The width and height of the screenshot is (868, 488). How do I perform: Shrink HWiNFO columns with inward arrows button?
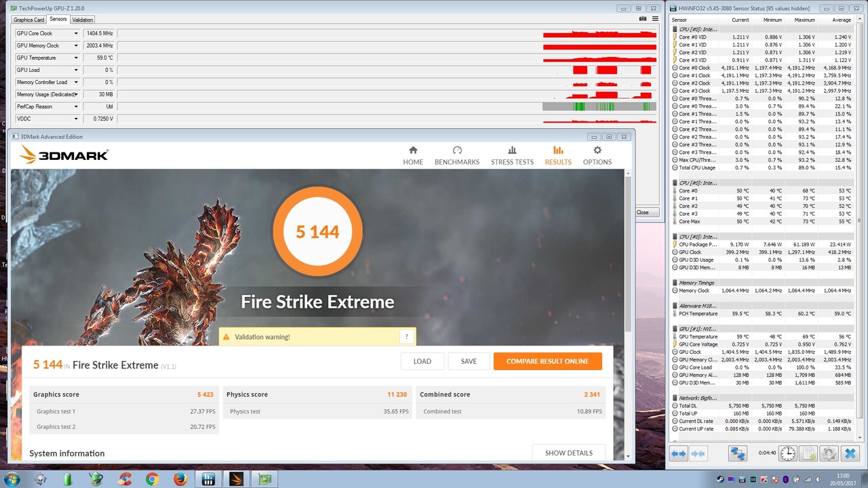[698, 453]
